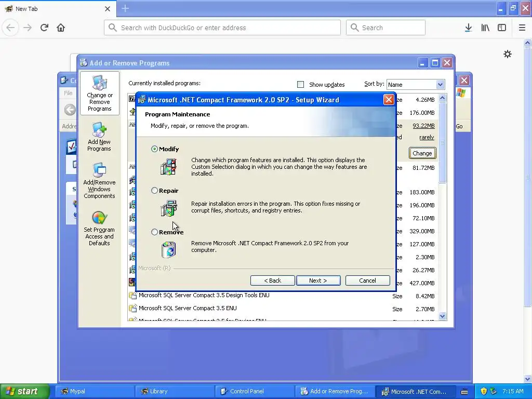Image resolution: width=532 pixels, height=399 pixels.
Task: Tick the Show updates checkbox
Action: 300,85
